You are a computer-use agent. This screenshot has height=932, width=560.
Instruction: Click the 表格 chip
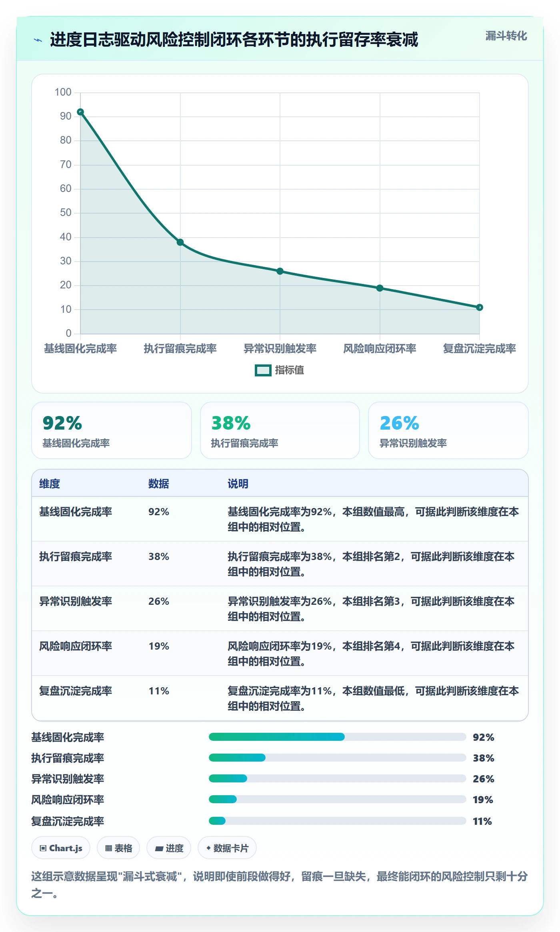118,848
